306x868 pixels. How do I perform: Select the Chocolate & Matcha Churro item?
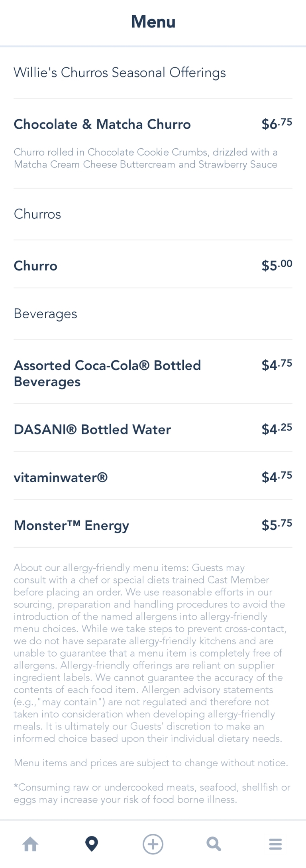point(102,124)
